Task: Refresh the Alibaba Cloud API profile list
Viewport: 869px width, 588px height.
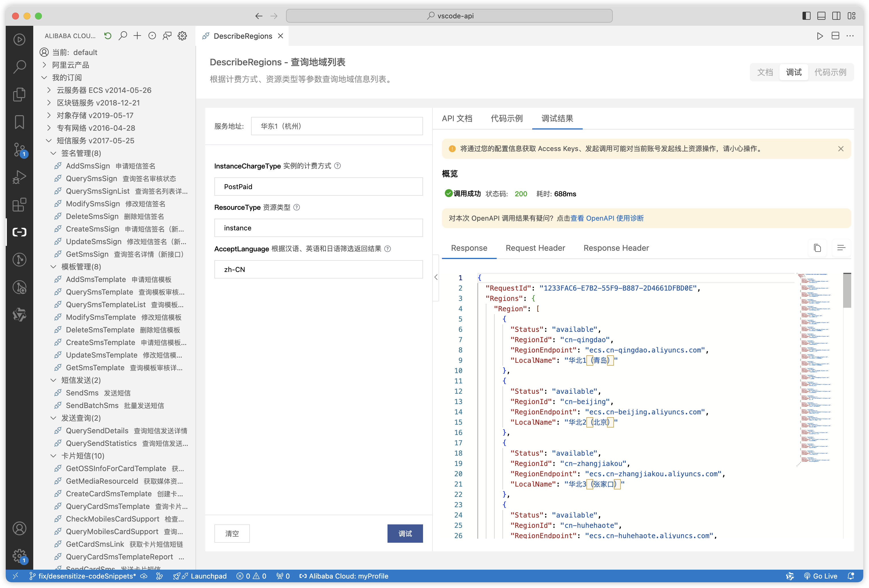Action: coord(108,36)
